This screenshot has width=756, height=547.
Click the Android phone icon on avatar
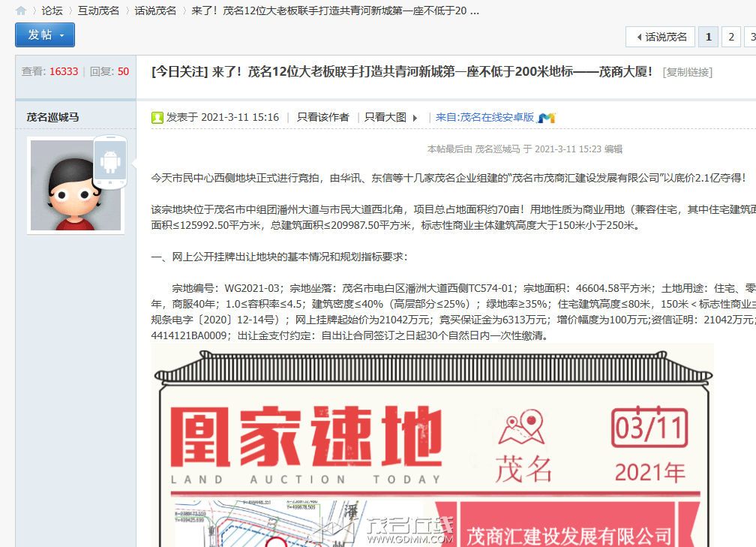point(109,162)
